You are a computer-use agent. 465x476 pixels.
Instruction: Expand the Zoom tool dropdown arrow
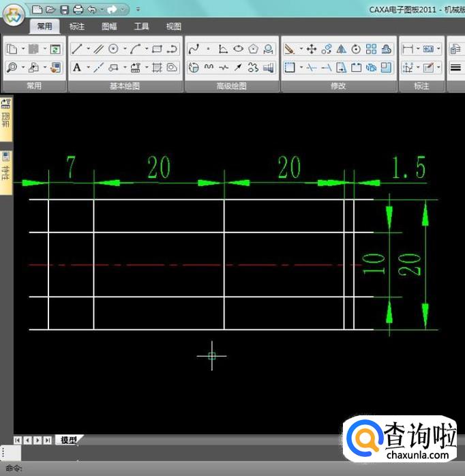pyautogui.click(x=22, y=68)
